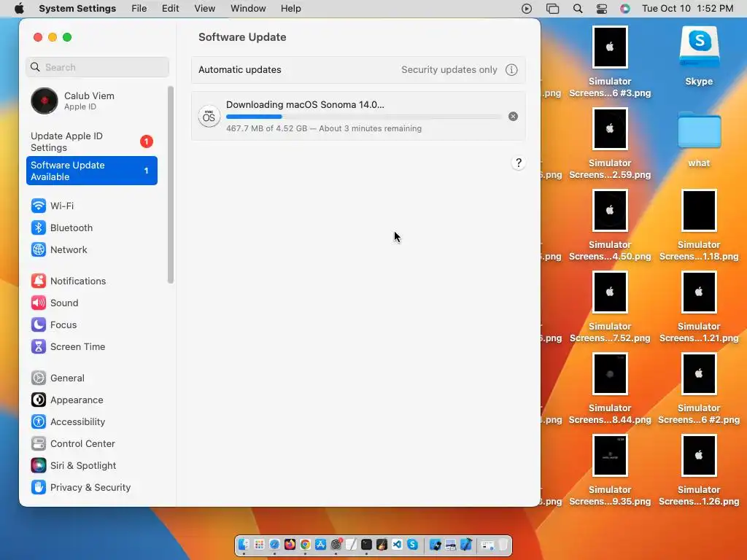747x560 pixels.
Task: Open Visual Studio Code from the Dock
Action: click(397, 544)
